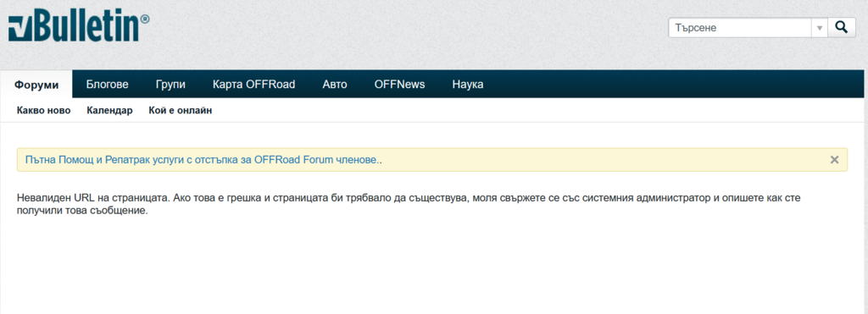Click the magnifying glass search button

842,28
